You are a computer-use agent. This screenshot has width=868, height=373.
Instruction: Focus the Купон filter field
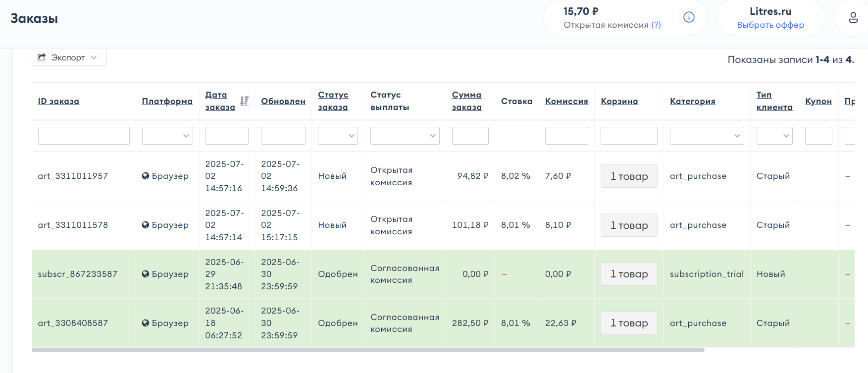(818, 136)
